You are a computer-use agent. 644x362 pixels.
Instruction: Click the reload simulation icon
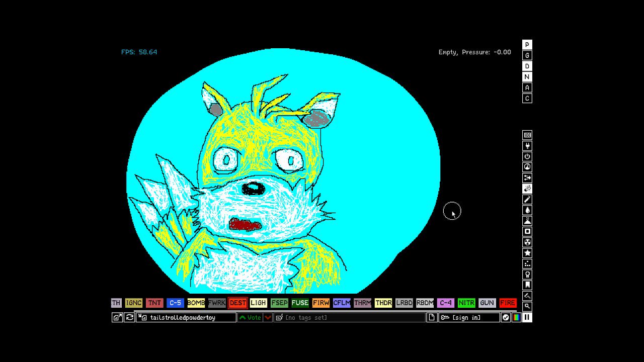(130, 317)
